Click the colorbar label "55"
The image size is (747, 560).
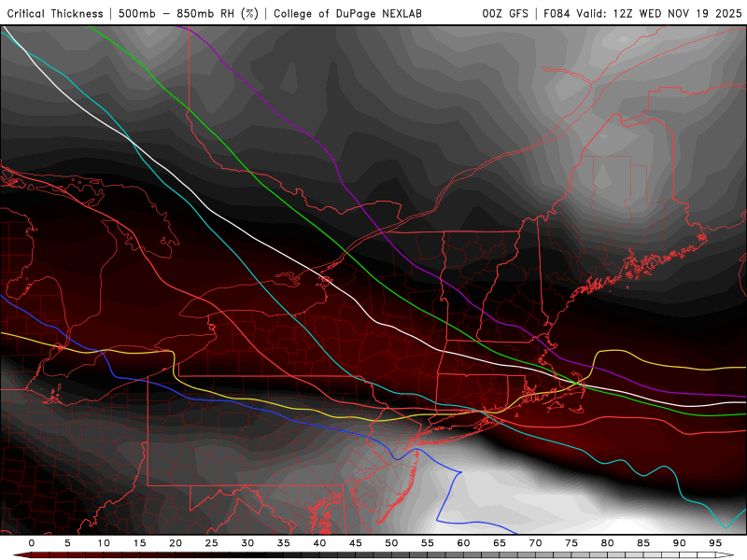coord(428,543)
